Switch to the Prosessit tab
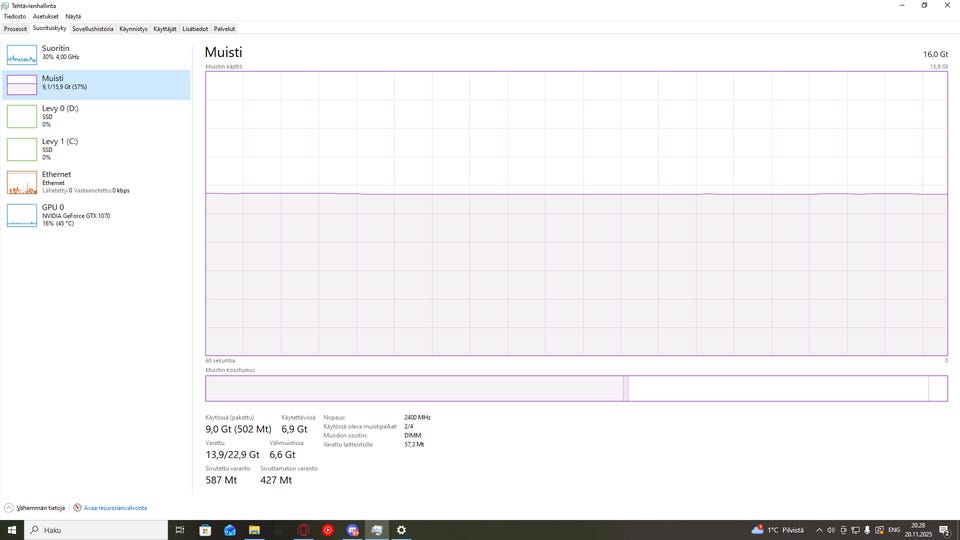 (15, 29)
